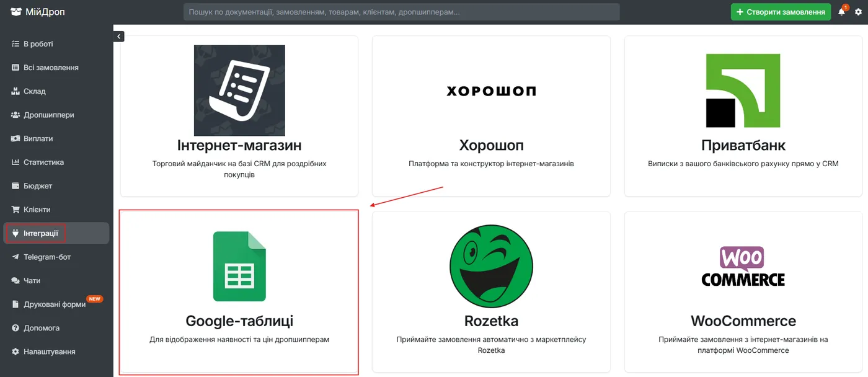Click Створити замовлення button
Viewport: 868px width, 377px height.
[x=781, y=12]
